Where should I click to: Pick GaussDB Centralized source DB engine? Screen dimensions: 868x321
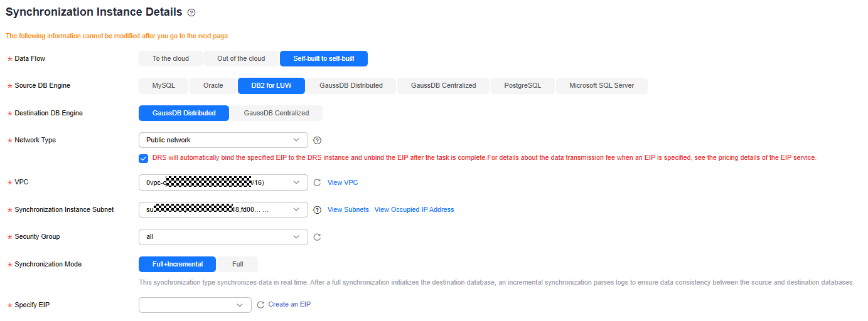(x=444, y=85)
